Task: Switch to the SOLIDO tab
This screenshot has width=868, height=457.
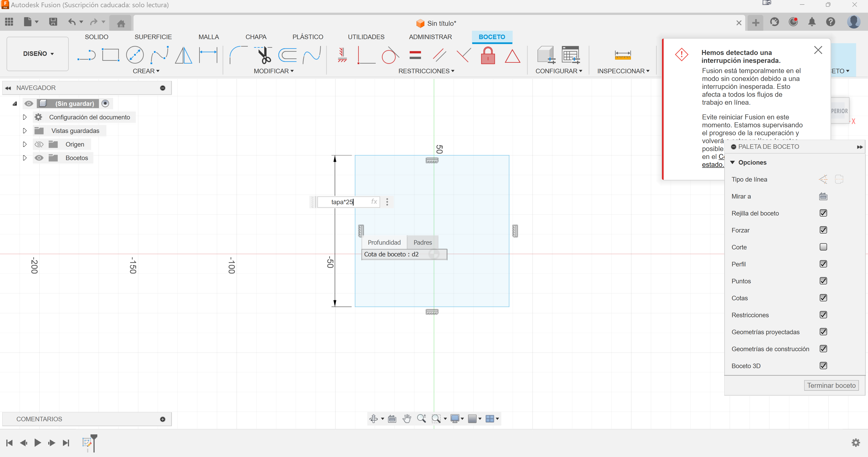Action: pyautogui.click(x=96, y=37)
